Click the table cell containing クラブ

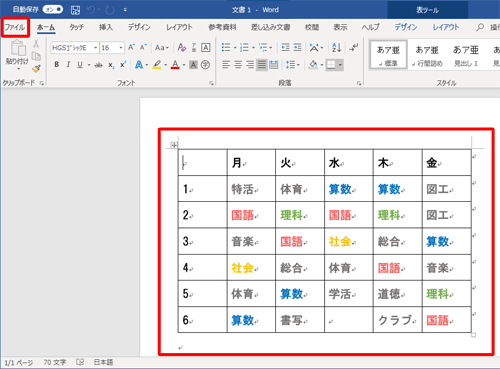click(398, 320)
